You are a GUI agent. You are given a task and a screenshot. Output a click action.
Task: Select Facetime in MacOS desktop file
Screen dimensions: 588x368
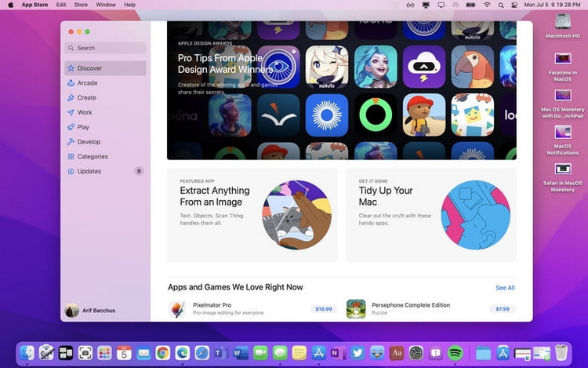562,67
